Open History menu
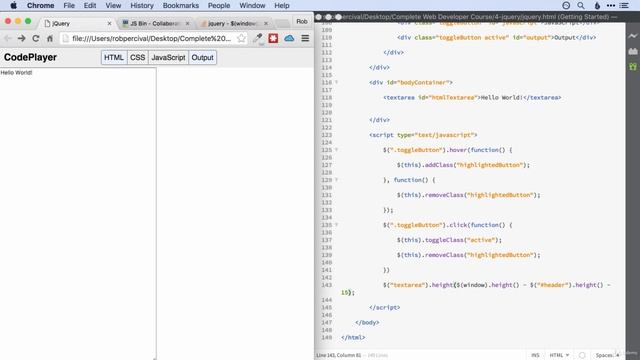Viewport: 640px width, 360px height. 142,5
